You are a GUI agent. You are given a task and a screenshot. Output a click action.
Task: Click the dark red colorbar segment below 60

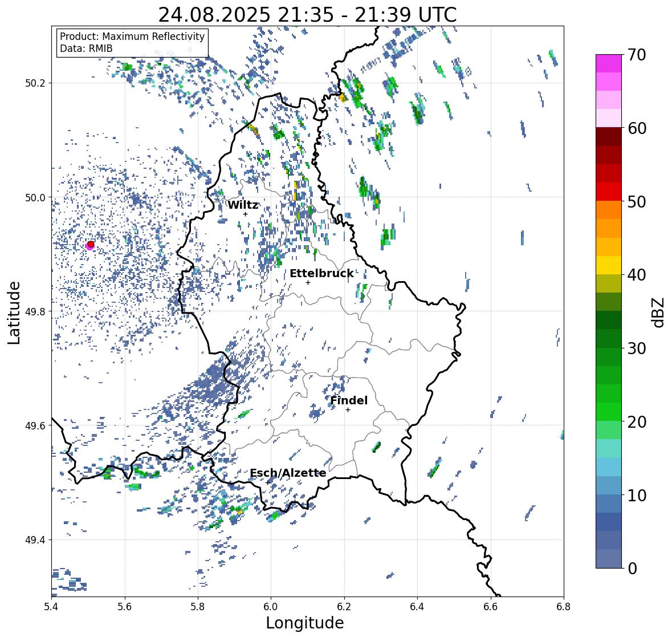[x=609, y=137]
